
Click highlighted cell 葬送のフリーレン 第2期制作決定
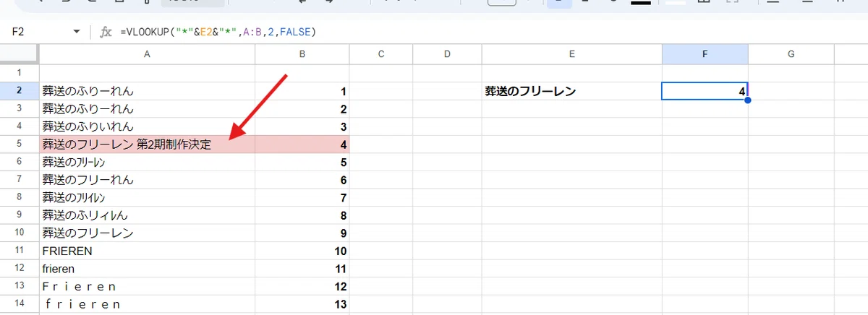tap(147, 144)
